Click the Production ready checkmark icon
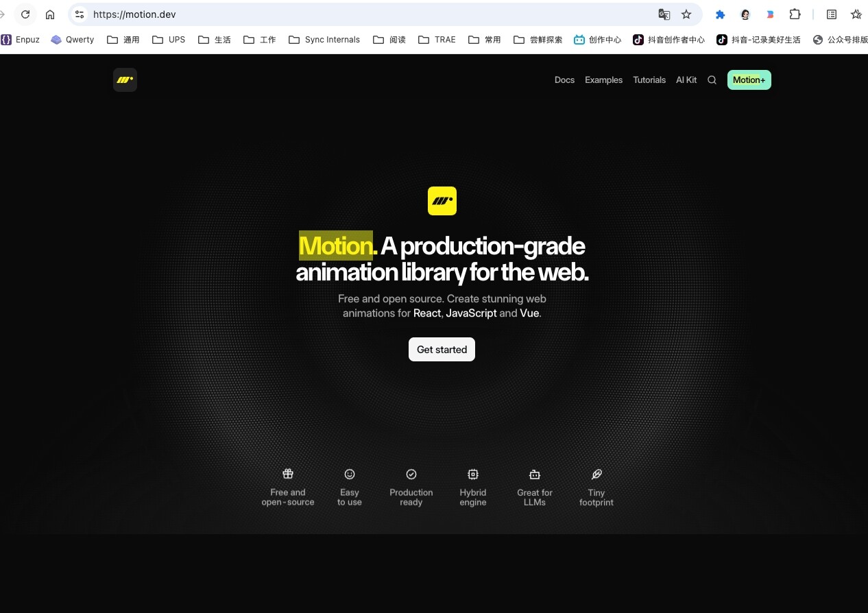Viewport: 868px width, 613px height. click(x=411, y=474)
